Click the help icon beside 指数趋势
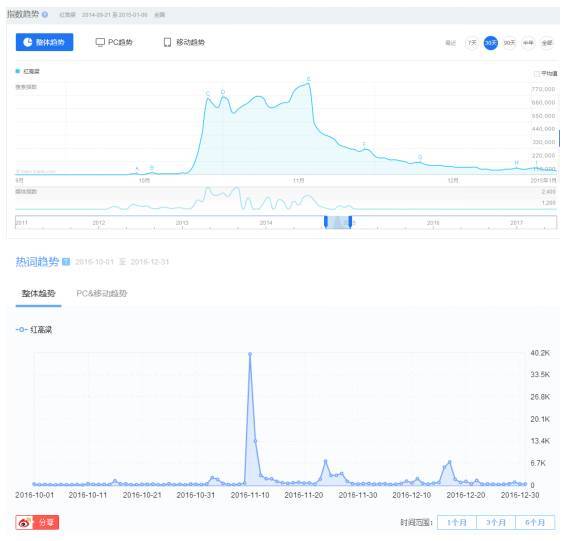 tap(45, 14)
